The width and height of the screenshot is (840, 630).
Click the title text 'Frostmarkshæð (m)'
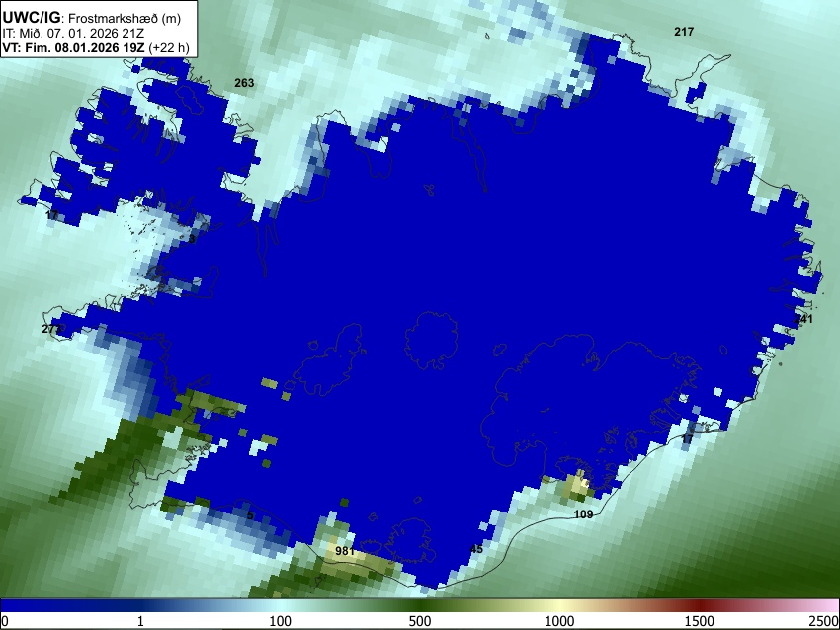click(x=125, y=18)
